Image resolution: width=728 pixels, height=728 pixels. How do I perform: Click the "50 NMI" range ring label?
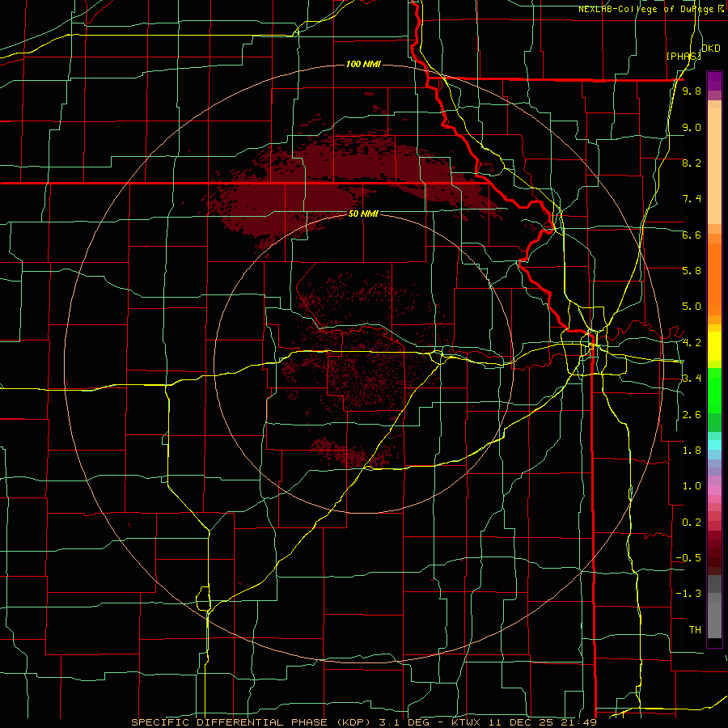click(x=363, y=214)
